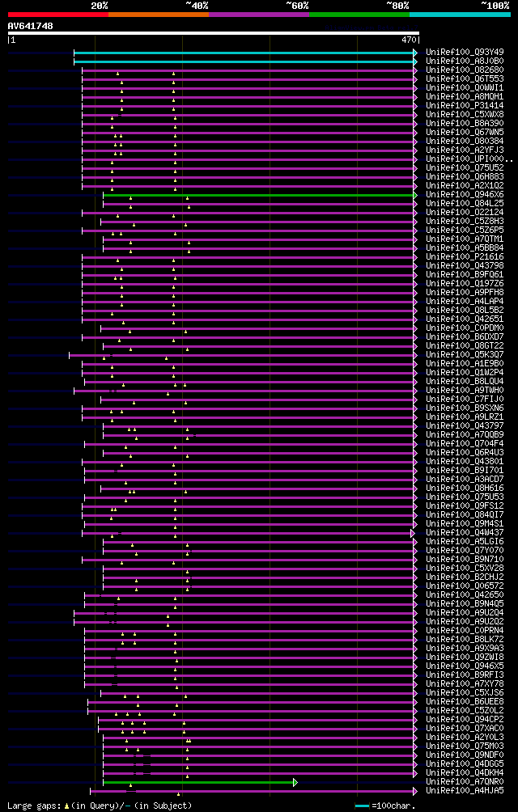The height and width of the screenshot is (812, 518).
Task: Click the UniRef100_Q4DKH4 label
Action: tap(465, 772)
